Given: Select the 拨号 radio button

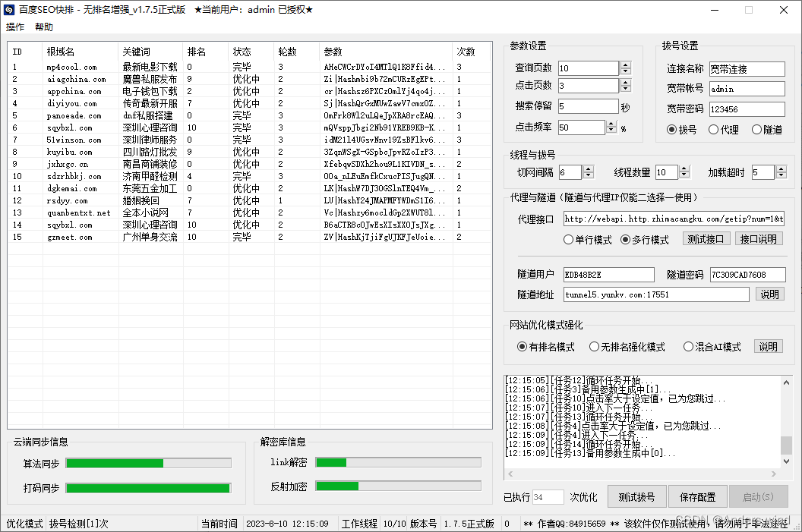Looking at the screenshot, I should (682, 130).
